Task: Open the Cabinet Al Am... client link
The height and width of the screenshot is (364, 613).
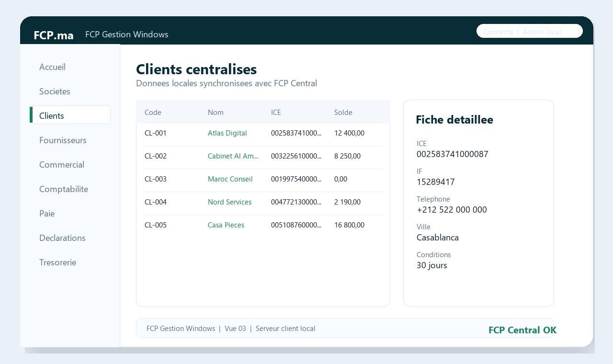Action: pyautogui.click(x=233, y=156)
